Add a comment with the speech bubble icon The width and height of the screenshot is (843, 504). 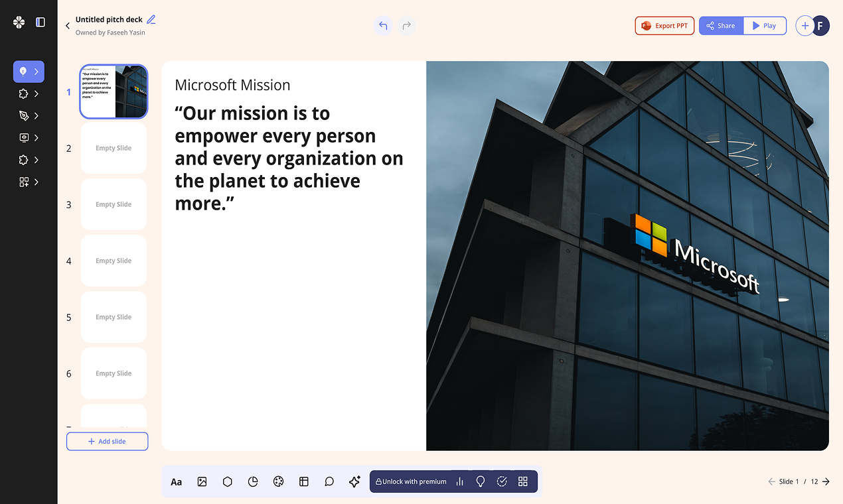click(329, 482)
